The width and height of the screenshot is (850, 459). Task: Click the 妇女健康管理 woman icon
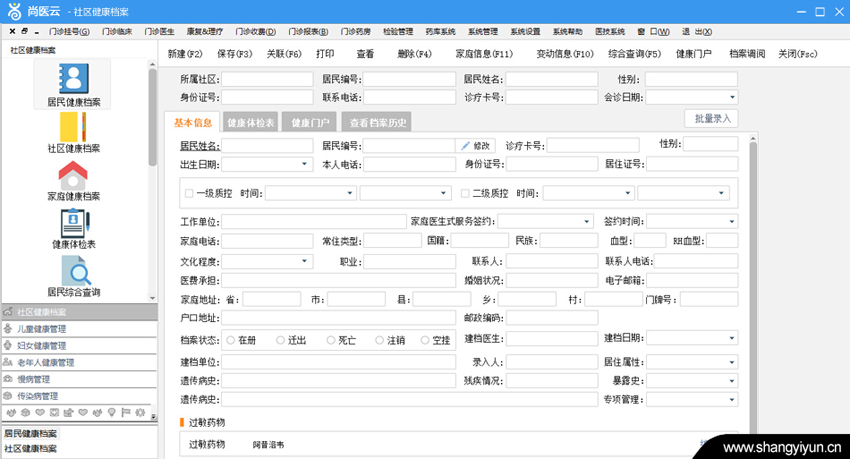tap(8, 346)
